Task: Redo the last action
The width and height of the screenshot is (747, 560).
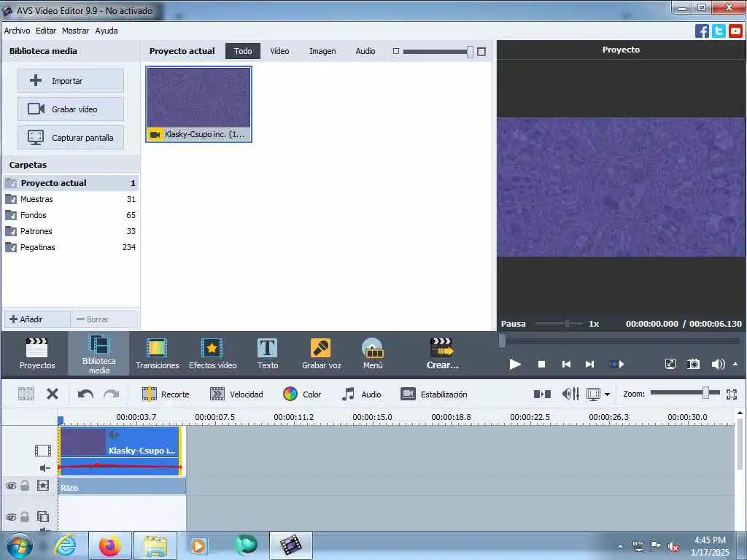Action: coord(112,394)
